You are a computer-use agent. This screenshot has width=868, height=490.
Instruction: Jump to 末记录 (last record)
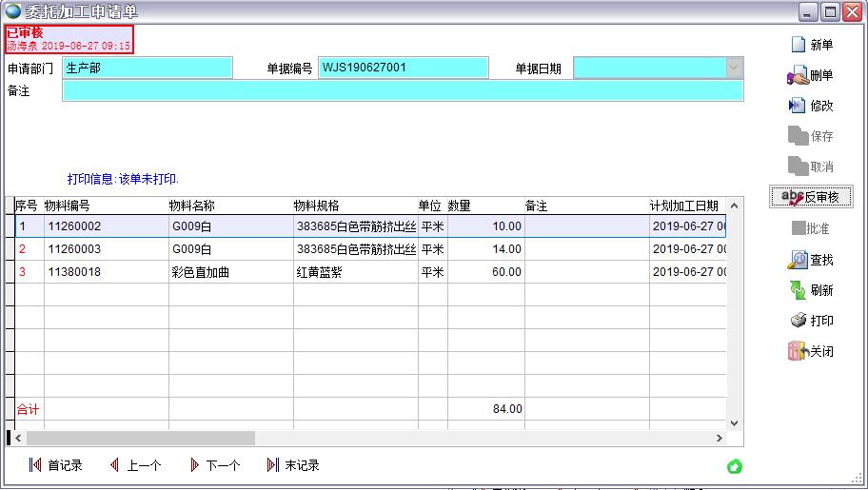pos(273,465)
